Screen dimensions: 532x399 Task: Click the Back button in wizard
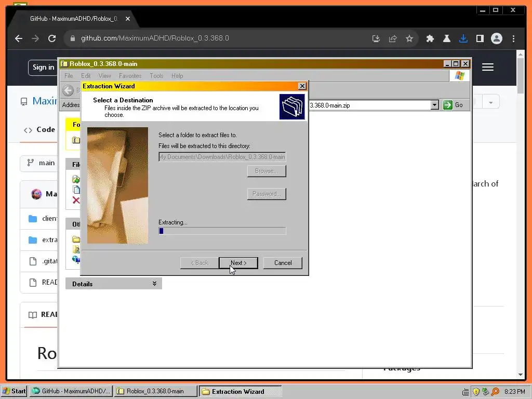pyautogui.click(x=199, y=263)
